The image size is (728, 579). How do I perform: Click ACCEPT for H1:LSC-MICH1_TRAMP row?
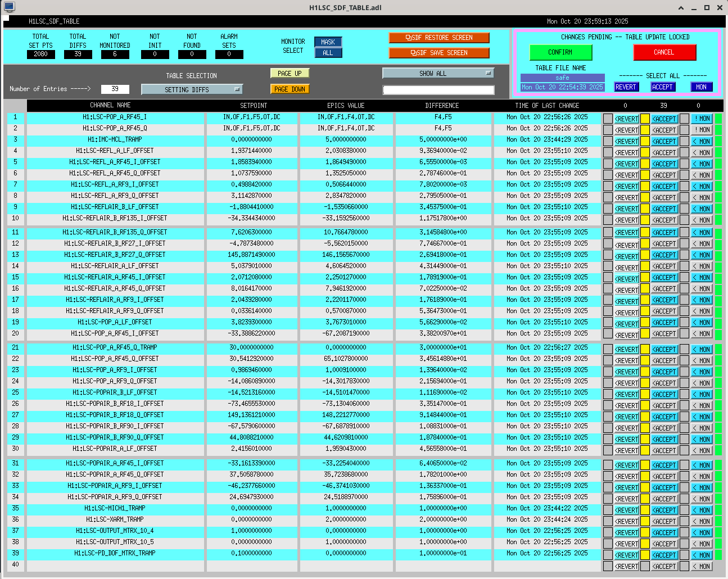click(x=664, y=510)
